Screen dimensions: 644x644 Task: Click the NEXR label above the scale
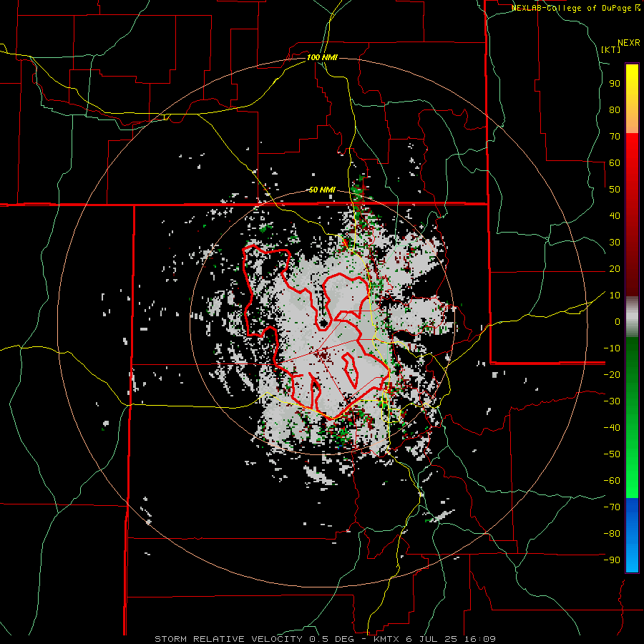[x=629, y=43]
